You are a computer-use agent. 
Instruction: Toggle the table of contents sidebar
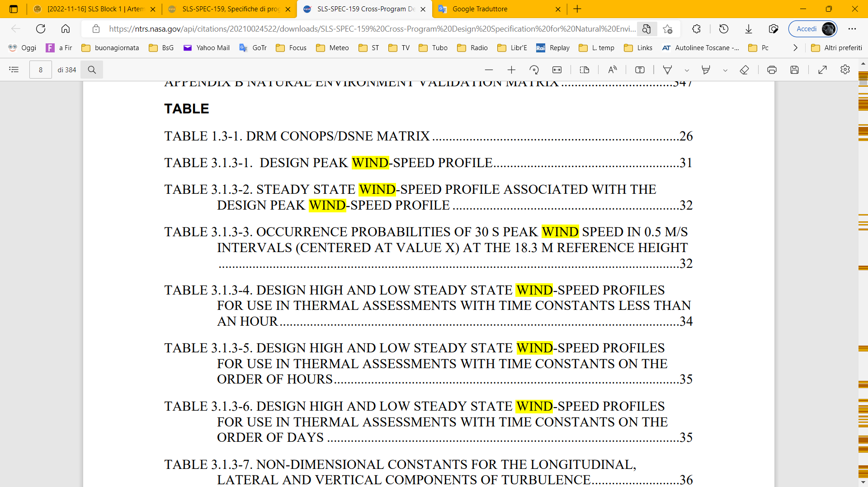14,70
